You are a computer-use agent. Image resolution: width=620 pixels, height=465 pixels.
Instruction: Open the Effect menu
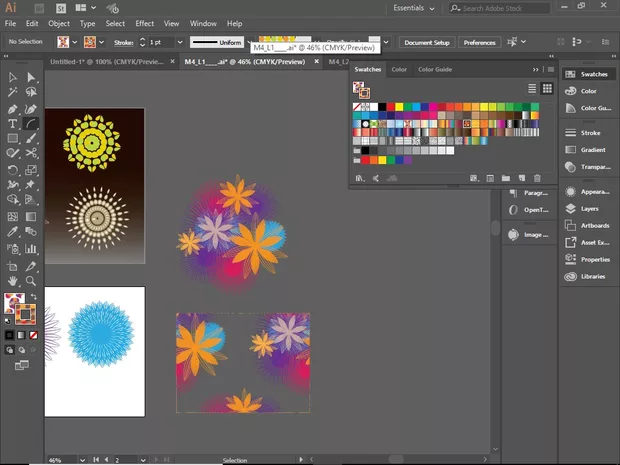(145, 23)
